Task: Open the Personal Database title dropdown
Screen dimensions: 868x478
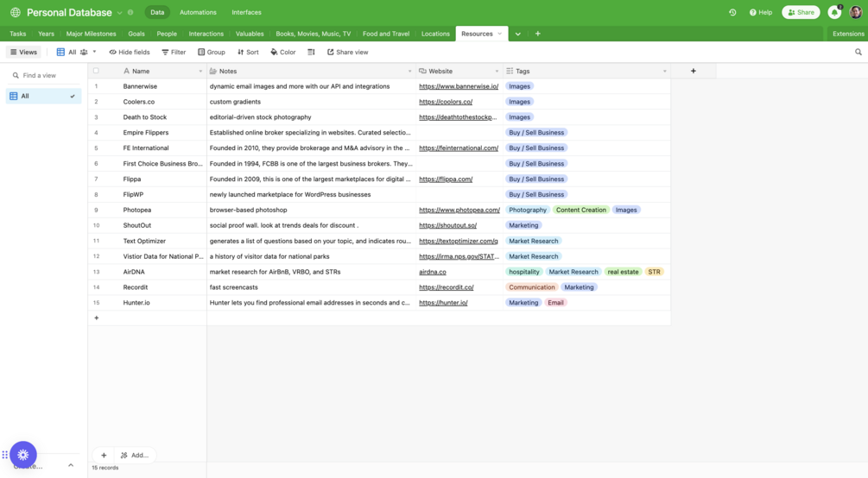Action: (119, 13)
